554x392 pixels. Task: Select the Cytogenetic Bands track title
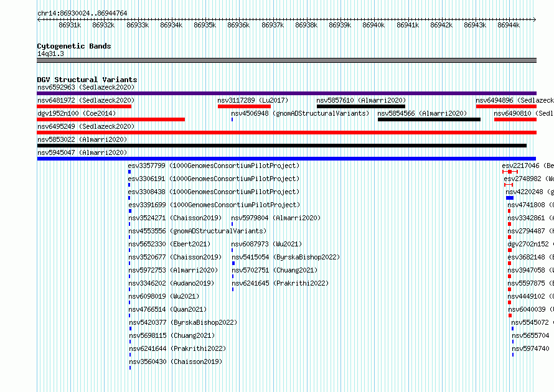click(x=74, y=46)
